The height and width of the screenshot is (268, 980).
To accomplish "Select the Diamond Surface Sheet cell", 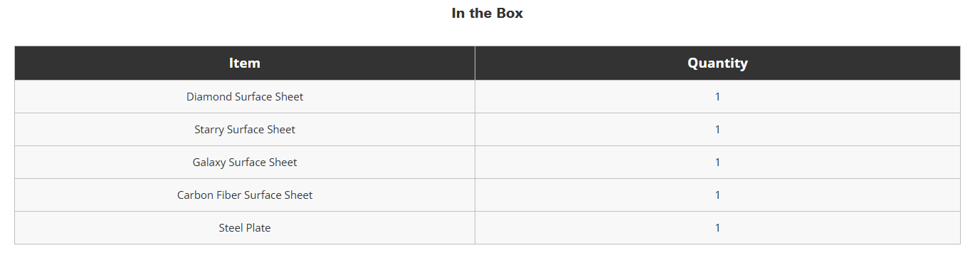I will point(245,97).
